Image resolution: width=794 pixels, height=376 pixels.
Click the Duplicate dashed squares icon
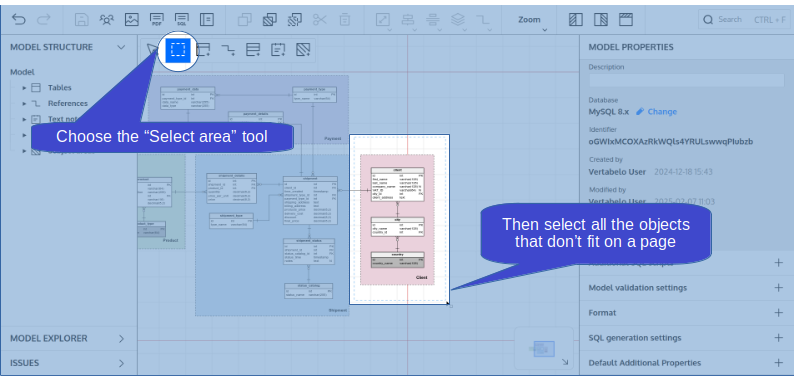294,20
